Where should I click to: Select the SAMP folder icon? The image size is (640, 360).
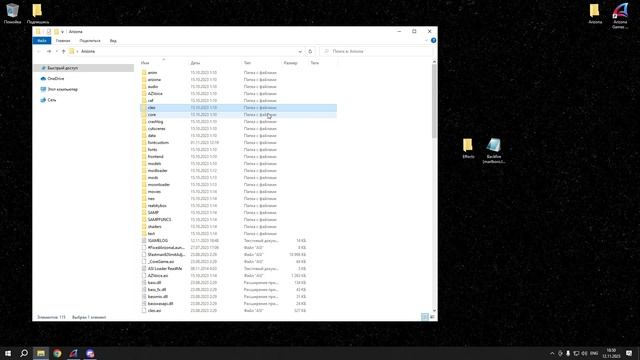[x=144, y=213]
